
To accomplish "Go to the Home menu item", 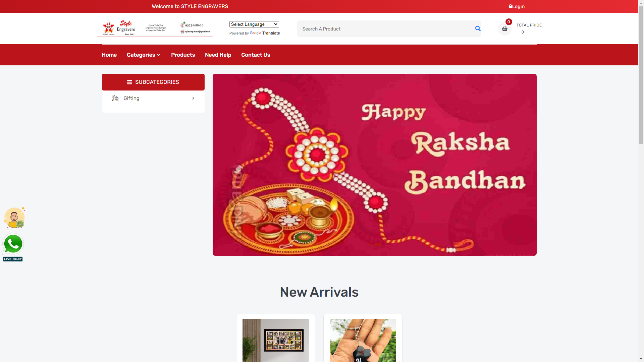I will (x=109, y=55).
